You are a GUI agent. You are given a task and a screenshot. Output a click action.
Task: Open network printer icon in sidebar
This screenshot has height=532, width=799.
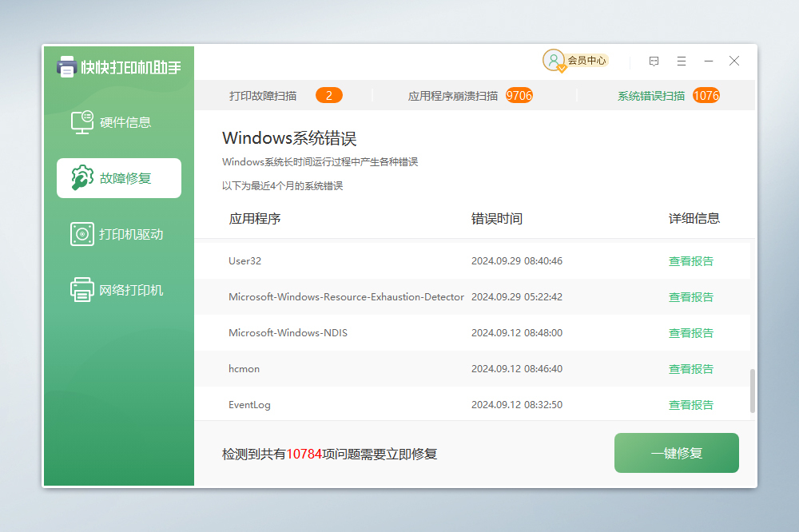tap(82, 290)
